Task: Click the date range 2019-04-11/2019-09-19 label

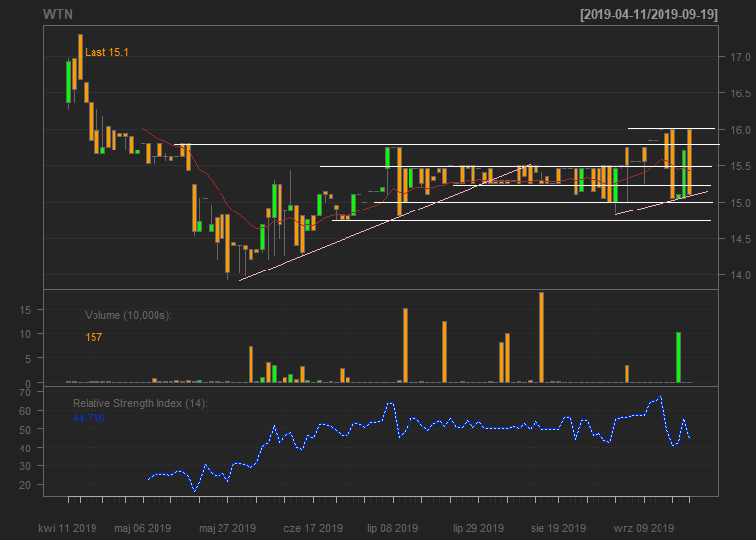Action: [x=649, y=14]
